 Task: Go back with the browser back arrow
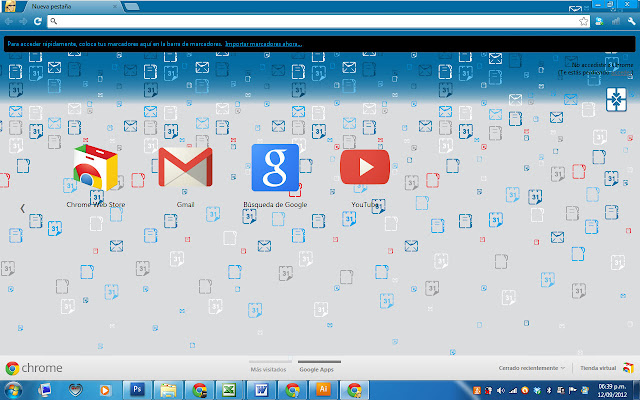tap(8, 21)
